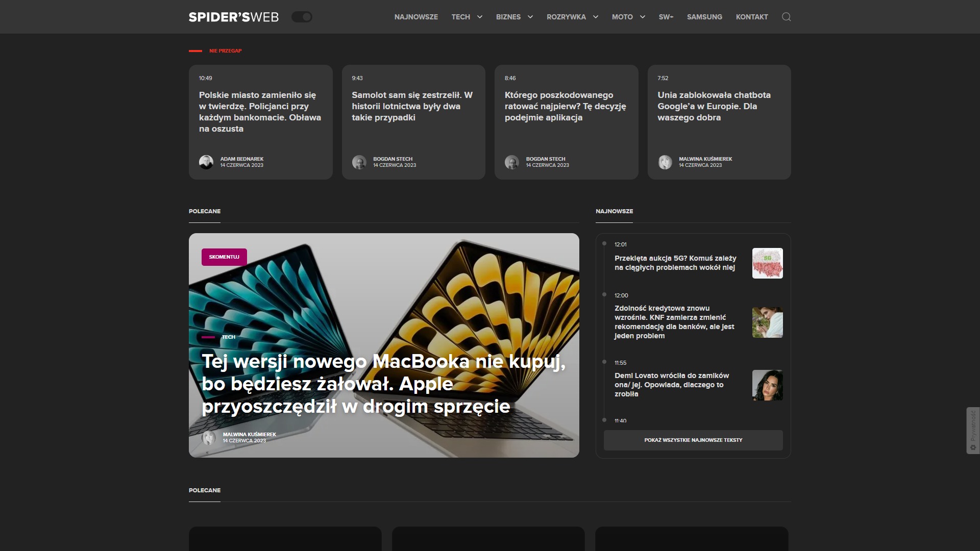Open the search magnifier icon
This screenshot has height=551, width=980.
tap(786, 17)
